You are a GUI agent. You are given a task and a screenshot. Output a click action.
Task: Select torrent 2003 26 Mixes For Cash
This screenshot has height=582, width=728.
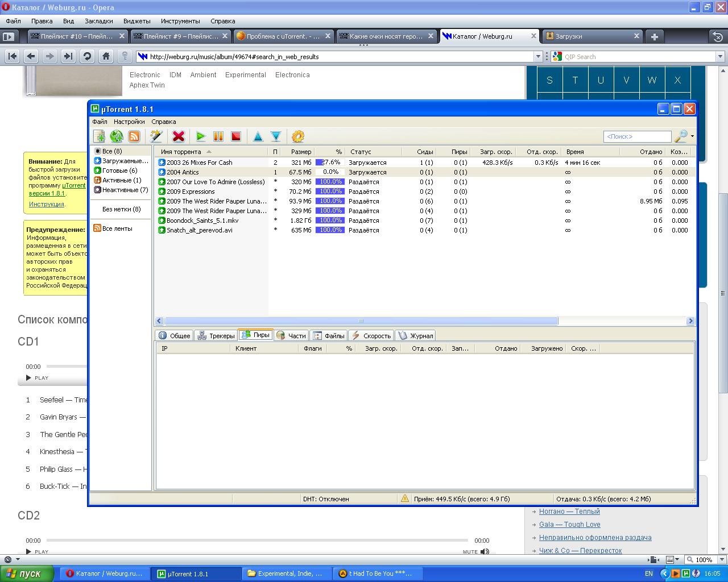(x=424, y=163)
